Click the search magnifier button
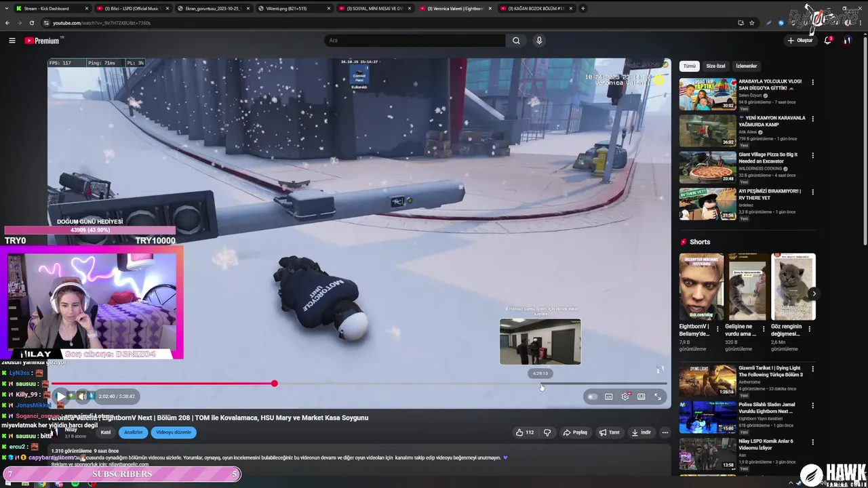The image size is (868, 488). coord(516,41)
